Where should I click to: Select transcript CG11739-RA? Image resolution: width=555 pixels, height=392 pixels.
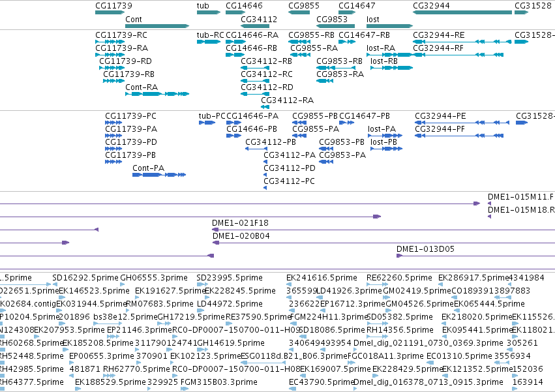pyautogui.click(x=110, y=55)
